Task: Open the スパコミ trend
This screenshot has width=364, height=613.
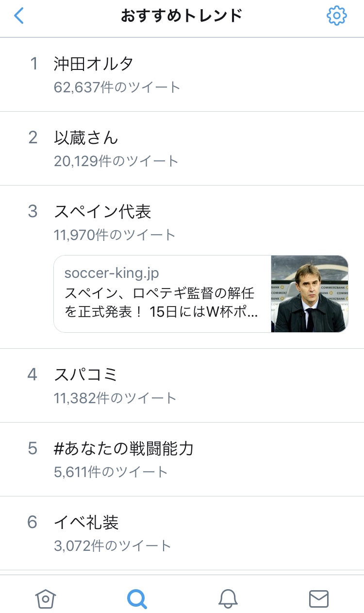Action: (x=86, y=375)
